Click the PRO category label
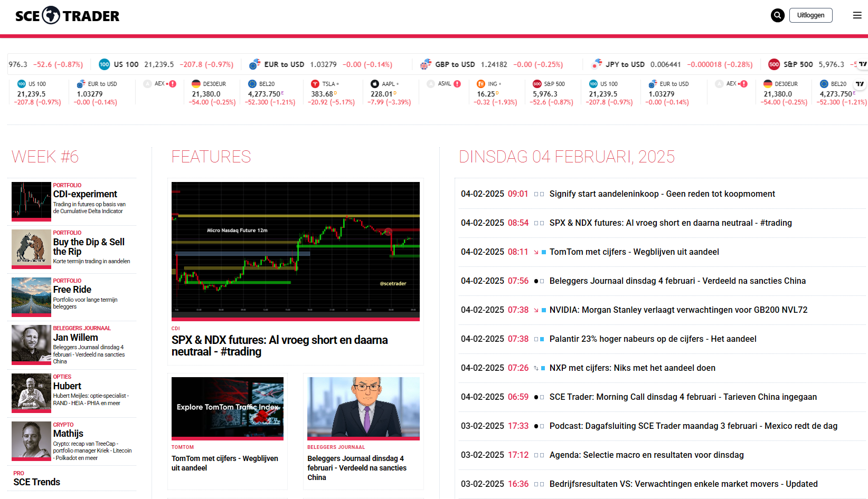 pos(19,474)
